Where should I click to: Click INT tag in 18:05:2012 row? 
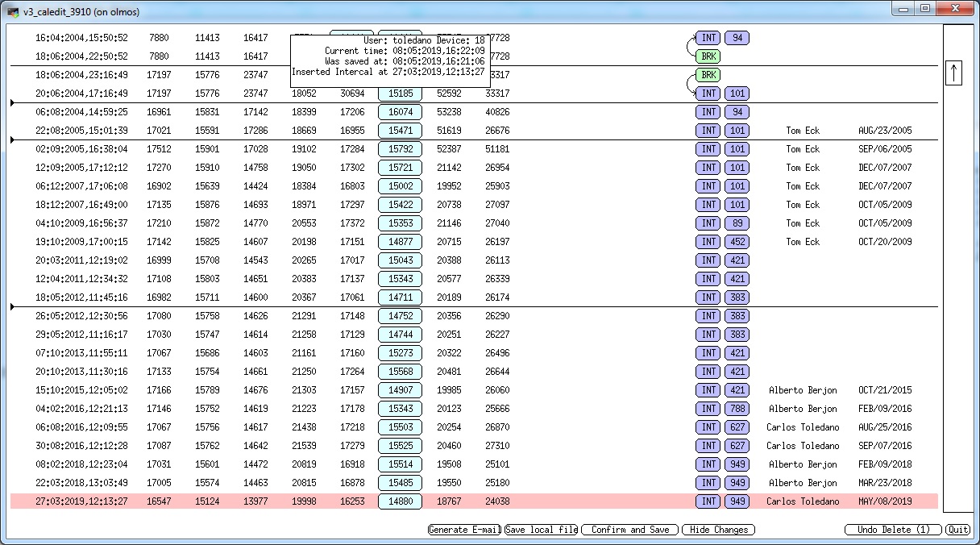pos(708,297)
